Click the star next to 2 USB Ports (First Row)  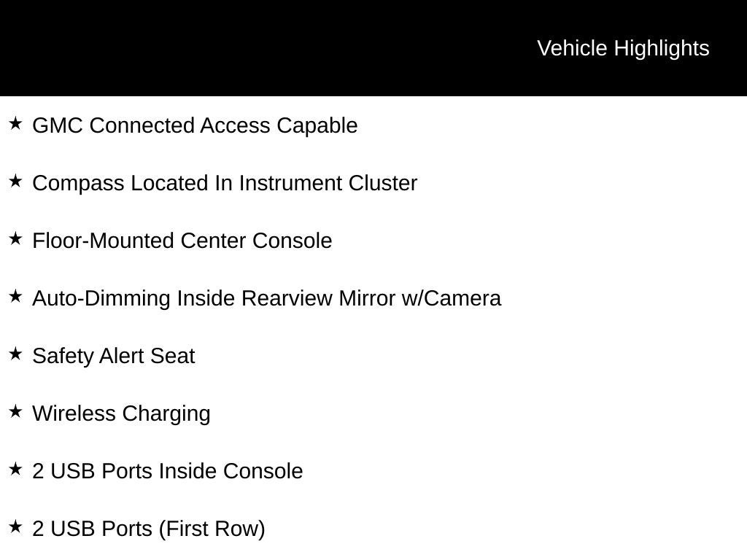[x=15, y=526]
